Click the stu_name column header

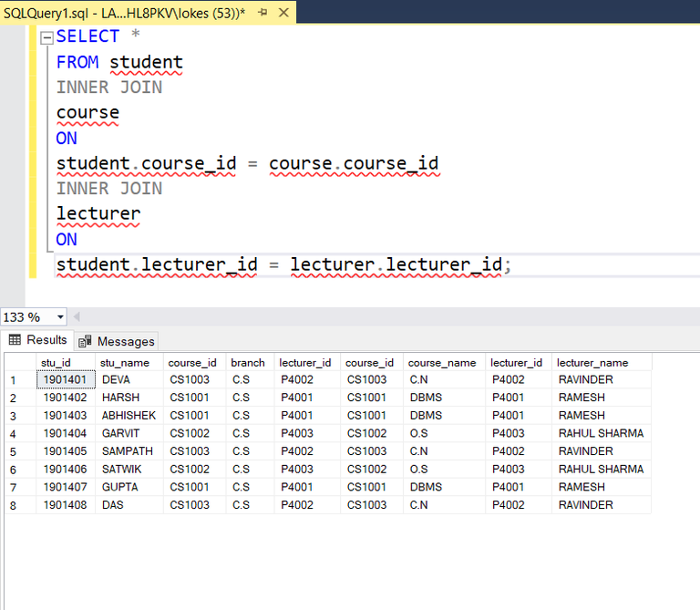point(129,362)
